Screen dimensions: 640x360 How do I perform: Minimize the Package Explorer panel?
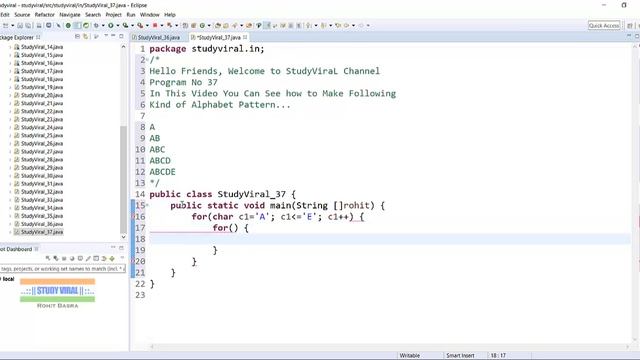point(113,36)
